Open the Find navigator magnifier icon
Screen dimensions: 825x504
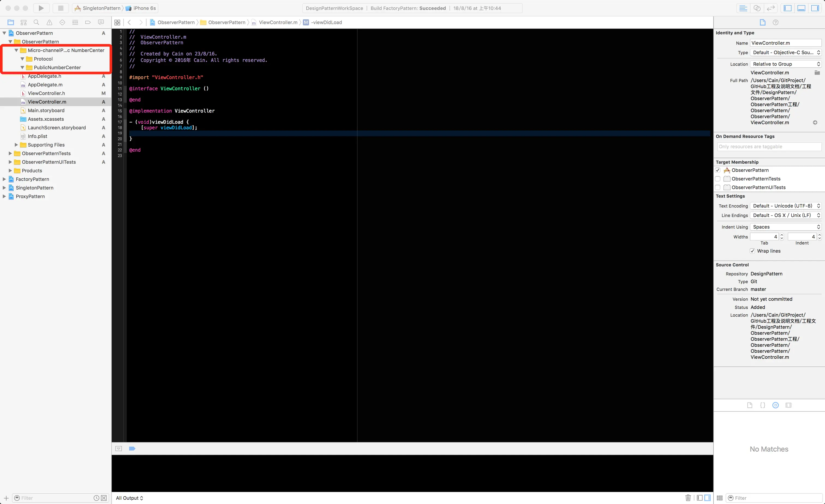point(37,22)
